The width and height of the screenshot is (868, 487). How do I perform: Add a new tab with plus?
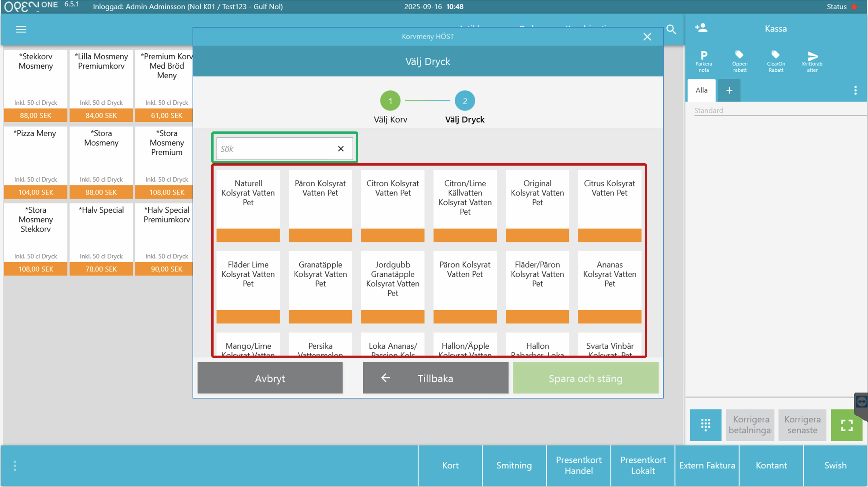(729, 90)
